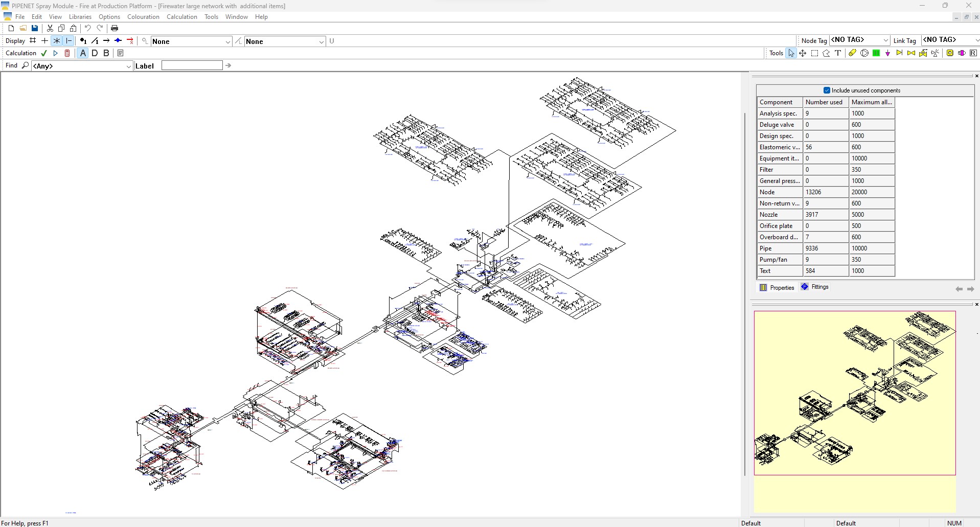Open the Options menu
The image size is (980, 527).
[109, 17]
